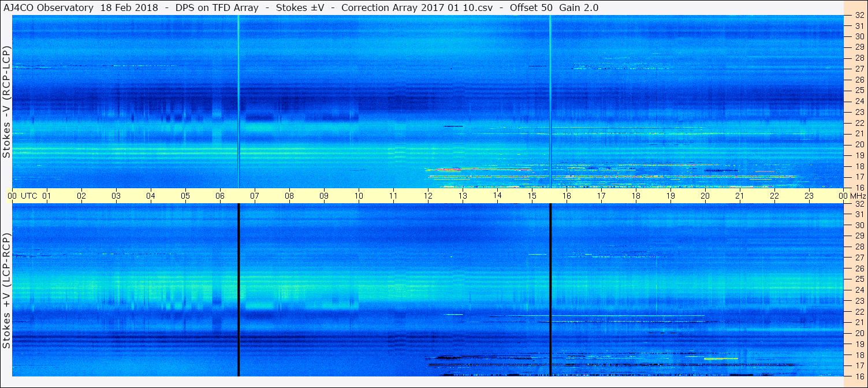Click 26 MHz tick in Stokes -V panel

(x=859, y=80)
